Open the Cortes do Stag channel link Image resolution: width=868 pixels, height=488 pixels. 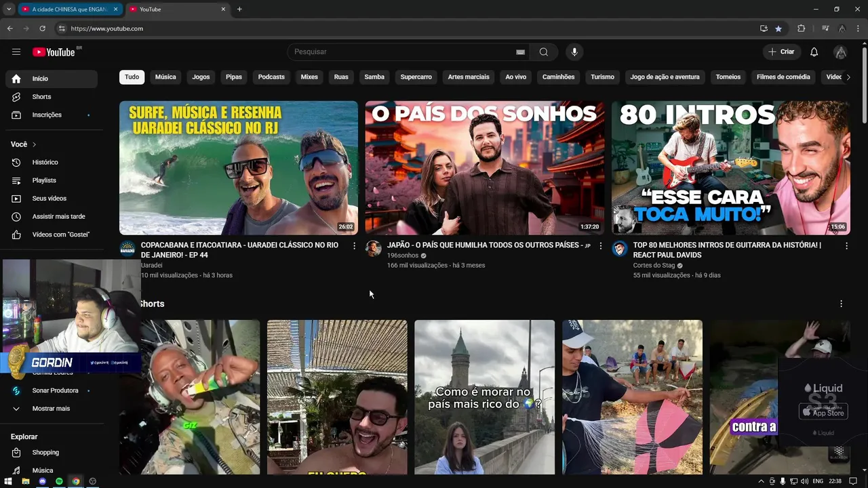pyautogui.click(x=654, y=266)
